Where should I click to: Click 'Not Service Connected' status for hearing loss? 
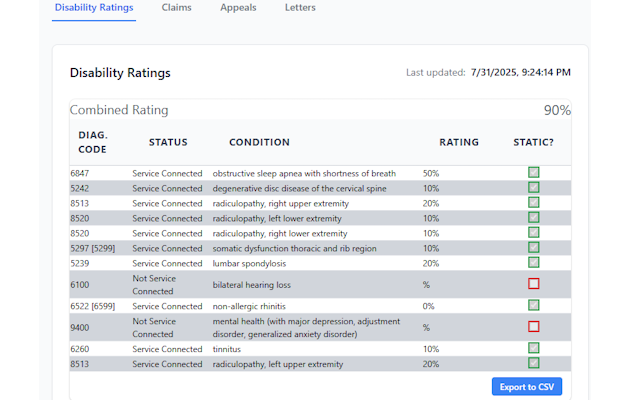tap(154, 285)
